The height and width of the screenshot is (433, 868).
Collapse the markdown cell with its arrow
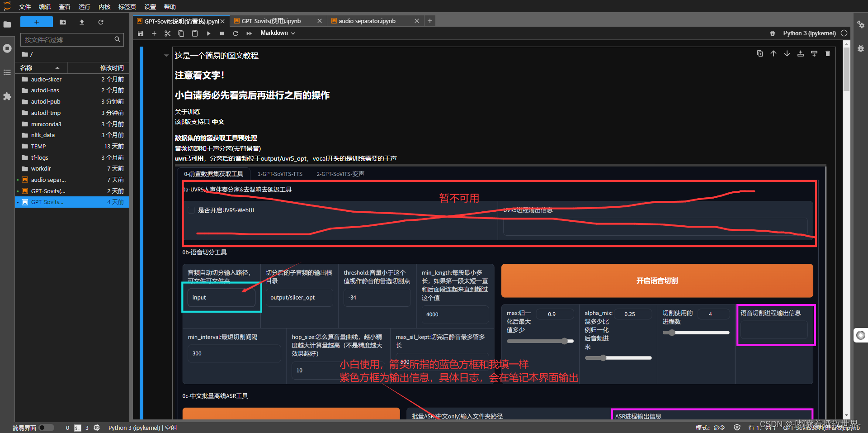click(x=166, y=56)
